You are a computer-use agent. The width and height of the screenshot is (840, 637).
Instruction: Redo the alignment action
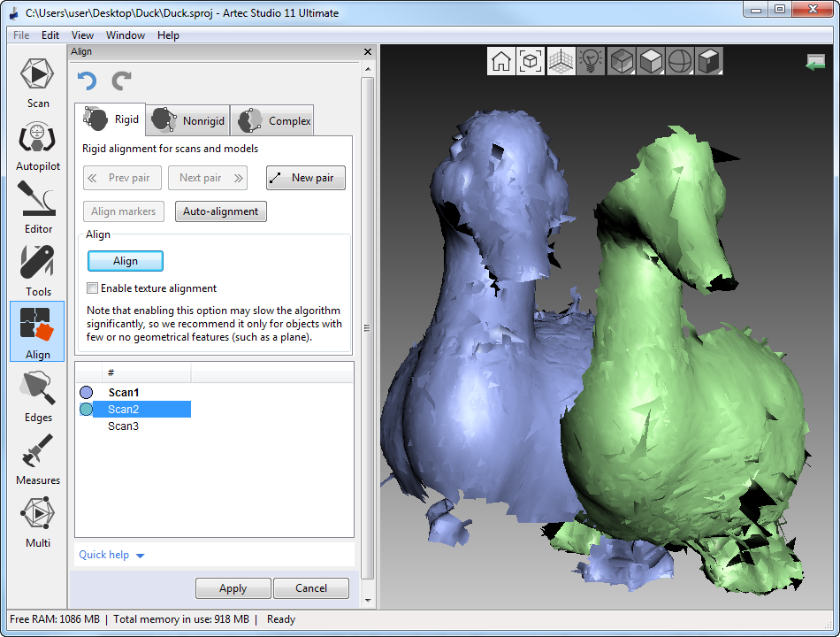coord(122,81)
